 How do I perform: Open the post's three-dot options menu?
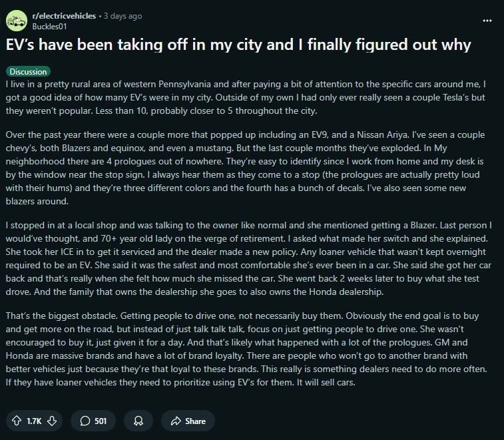click(487, 21)
